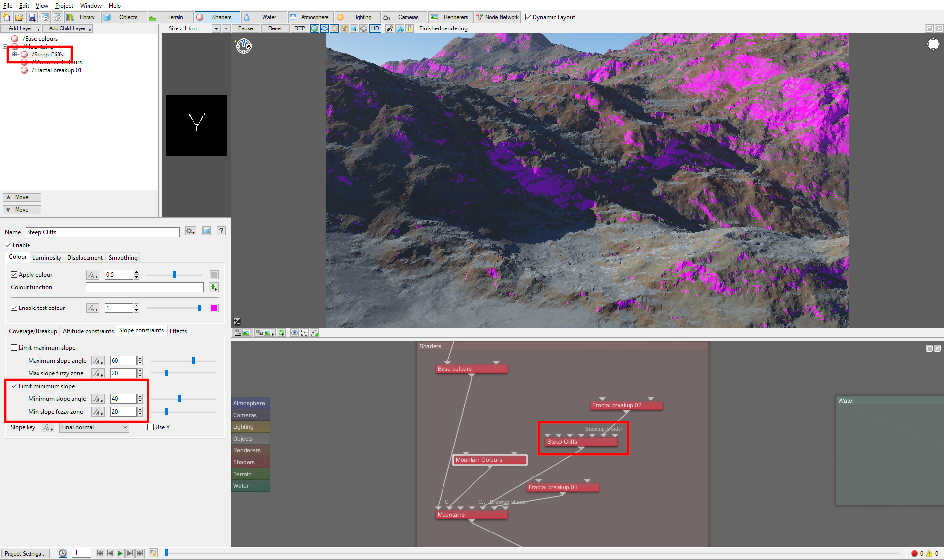Open animation menu for Minimum slope angle
This screenshot has height=560, width=944.
coord(98,399)
